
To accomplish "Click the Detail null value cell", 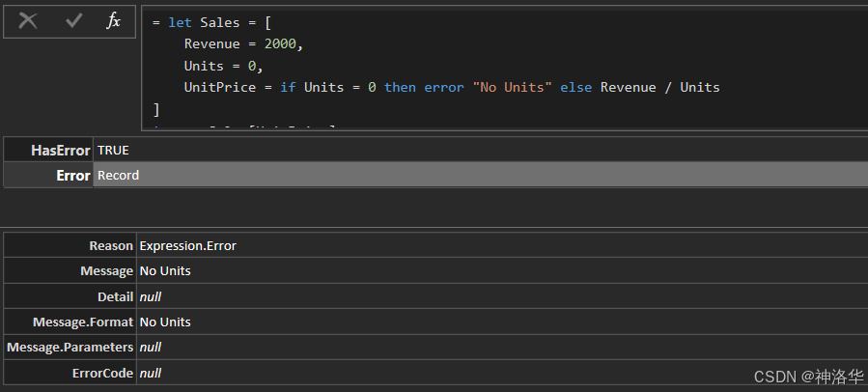I will pyautogui.click(x=502, y=296).
